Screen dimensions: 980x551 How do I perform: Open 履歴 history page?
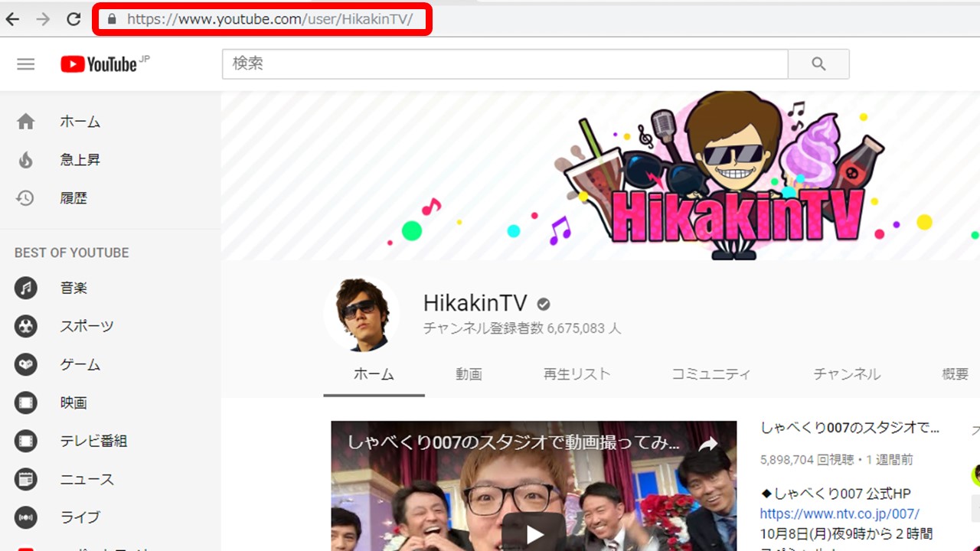[74, 198]
